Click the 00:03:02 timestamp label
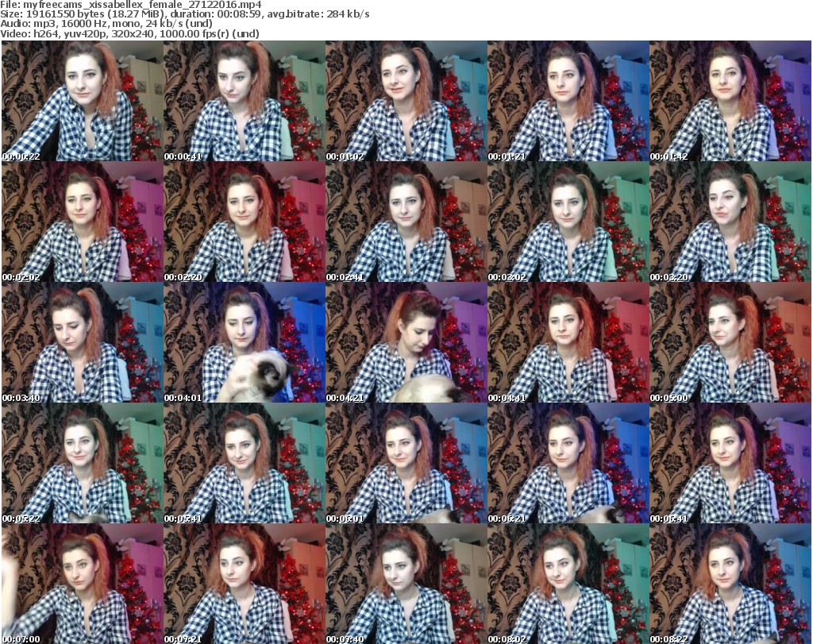Image resolution: width=813 pixels, height=644 pixels. [x=505, y=277]
